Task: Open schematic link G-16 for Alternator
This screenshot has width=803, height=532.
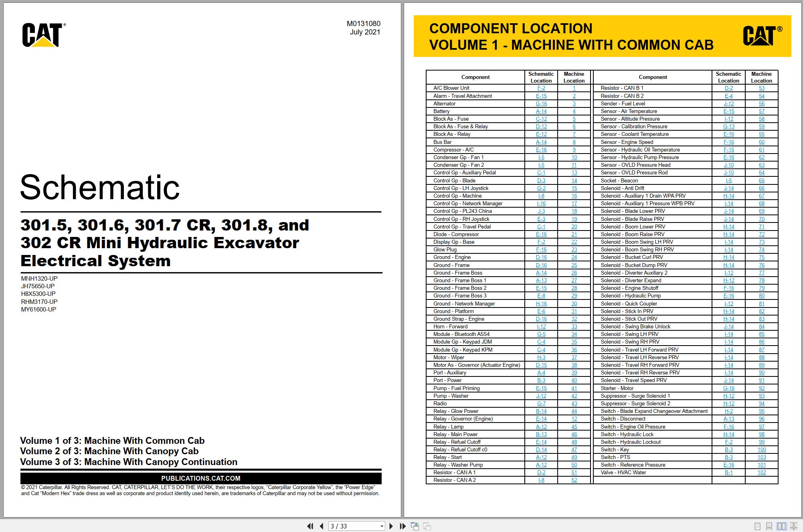Action: 541,103
